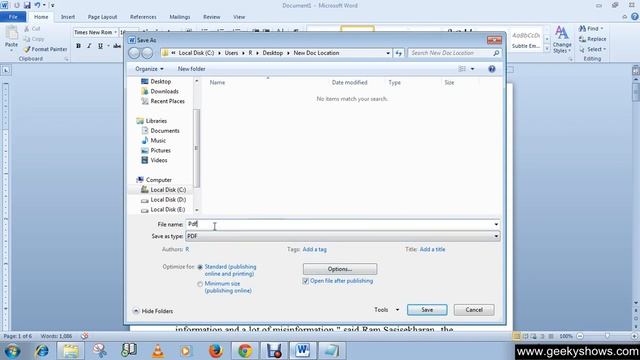This screenshot has width=640, height=360.
Task: Uncheck Open file after publishing
Action: pos(305,281)
